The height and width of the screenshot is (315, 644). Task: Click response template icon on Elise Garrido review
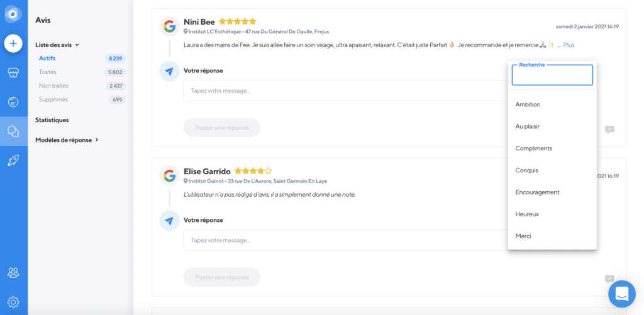point(609,279)
